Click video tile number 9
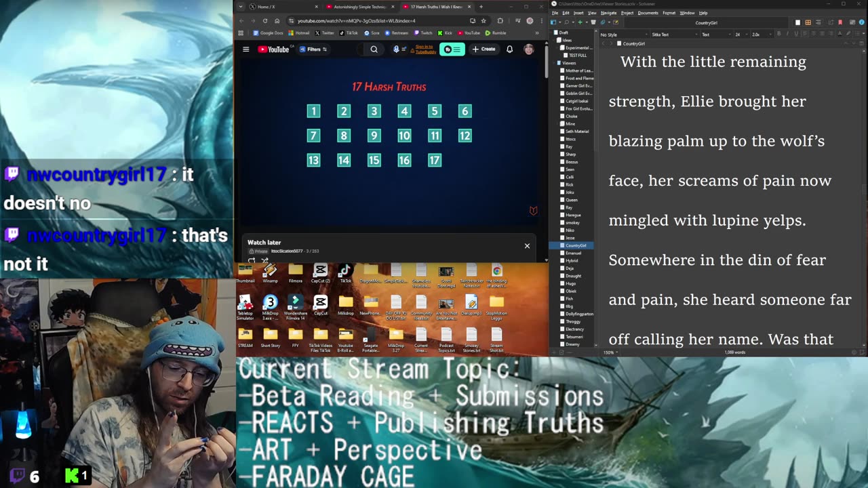Viewport: 868px width, 488px height. coord(374,136)
